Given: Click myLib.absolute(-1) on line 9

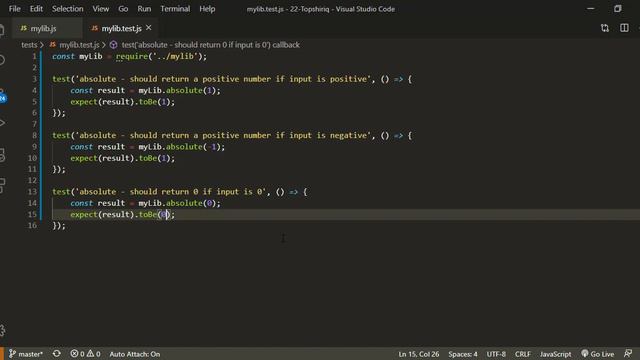Looking at the screenshot, I should [180, 147].
